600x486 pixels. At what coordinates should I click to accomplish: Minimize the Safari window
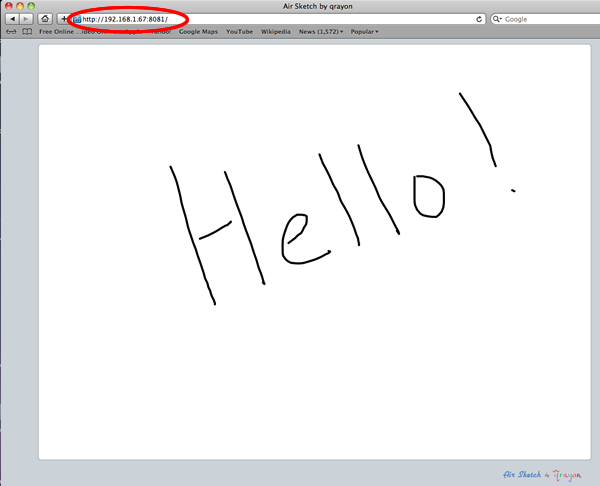pos(20,6)
